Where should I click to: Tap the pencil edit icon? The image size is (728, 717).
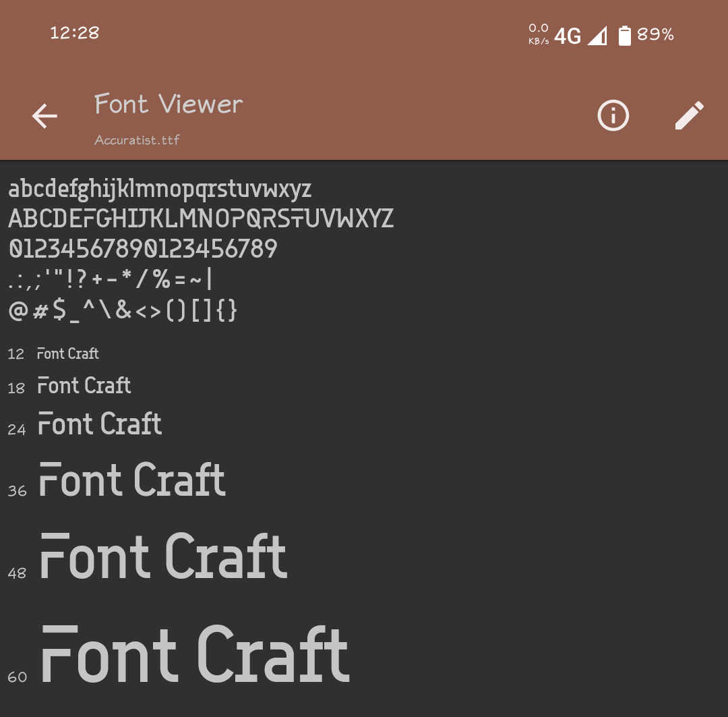pyautogui.click(x=689, y=115)
